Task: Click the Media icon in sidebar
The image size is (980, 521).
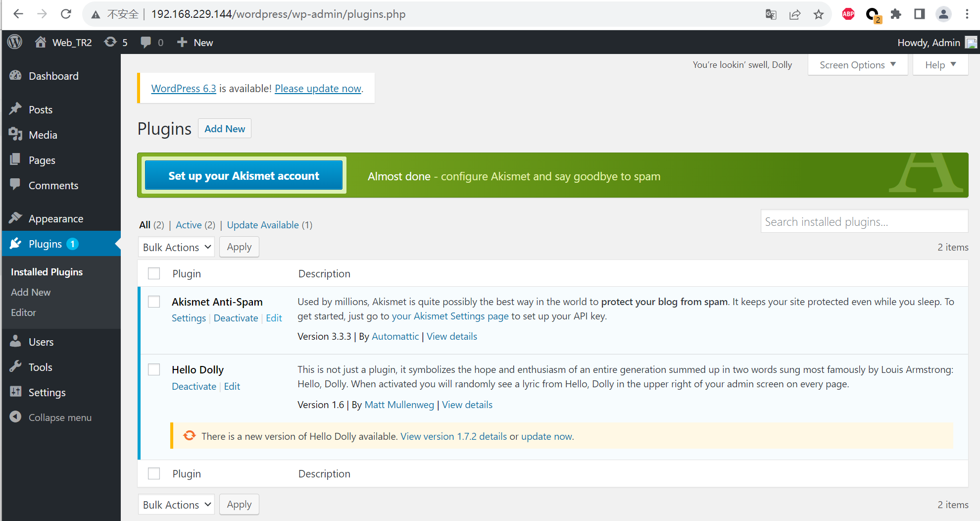Action: point(15,134)
